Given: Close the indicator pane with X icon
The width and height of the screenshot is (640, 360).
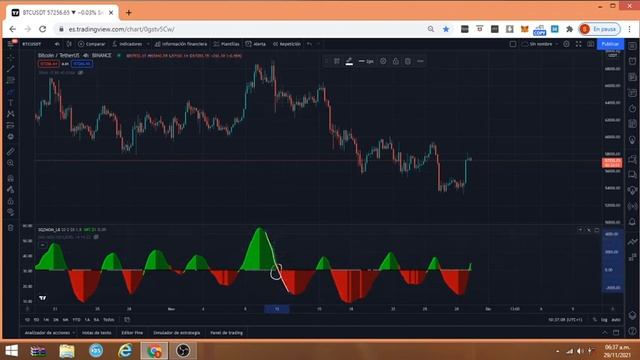Looking at the screenshot, I should point(589,230).
